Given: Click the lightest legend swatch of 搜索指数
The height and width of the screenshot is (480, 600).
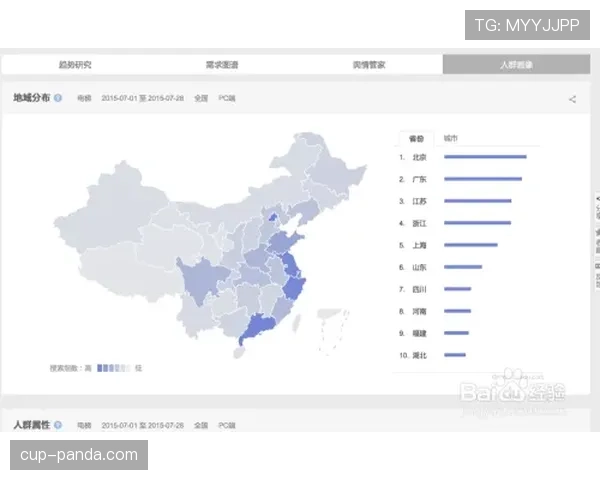Looking at the screenshot, I should pos(129,368).
